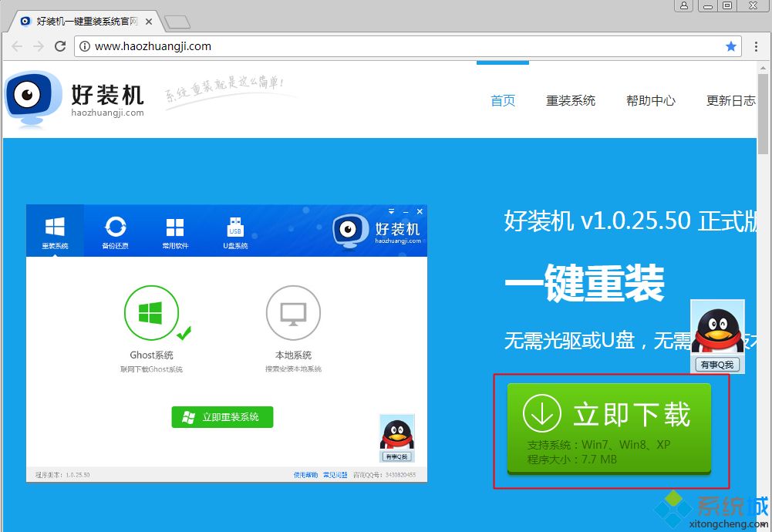Open the 首页 navigation item
The height and width of the screenshot is (532, 772).
[503, 101]
